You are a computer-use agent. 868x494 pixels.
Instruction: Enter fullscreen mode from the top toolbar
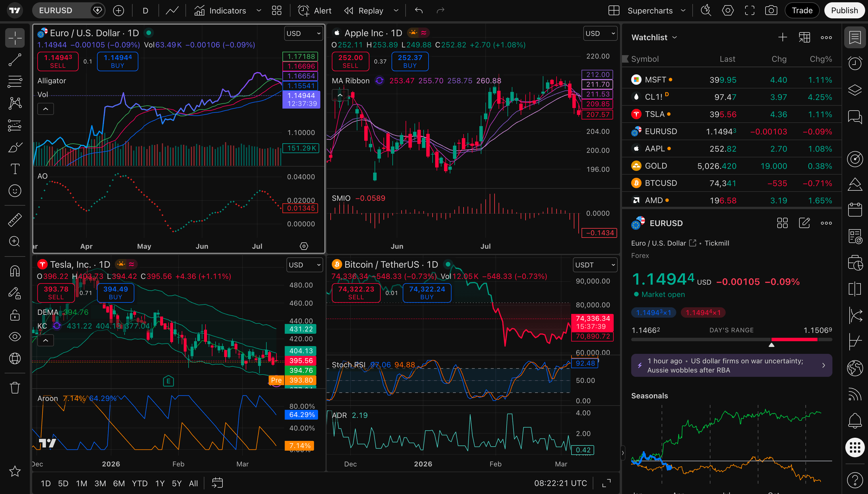pyautogui.click(x=749, y=10)
